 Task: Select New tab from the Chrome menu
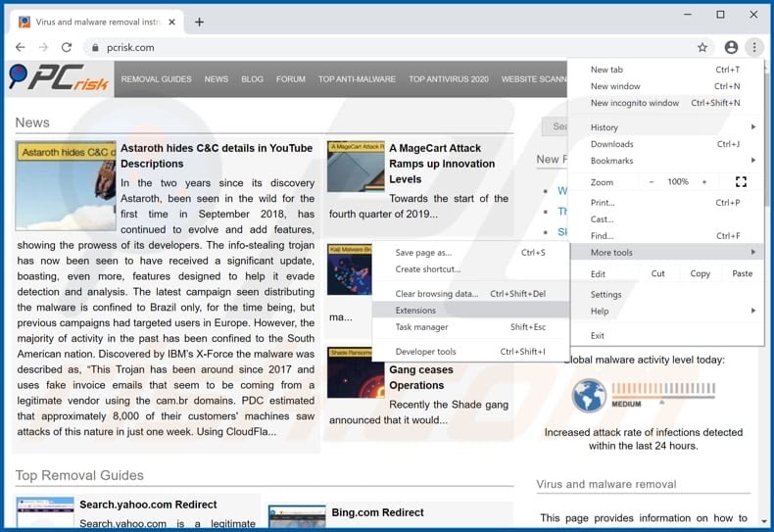[x=666, y=70]
